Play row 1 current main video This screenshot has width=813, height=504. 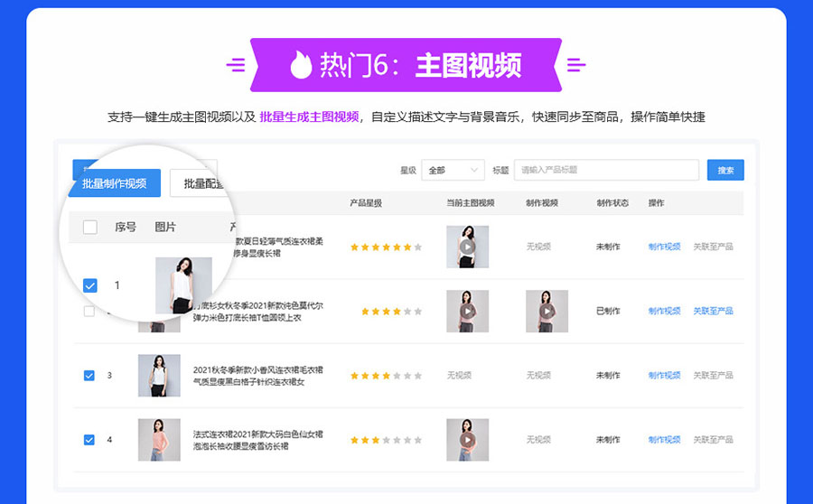467,247
